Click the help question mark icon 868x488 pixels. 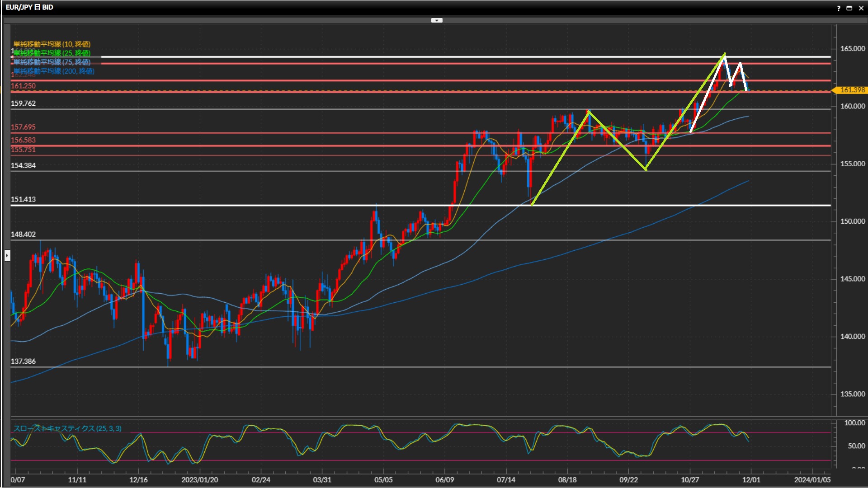pyautogui.click(x=839, y=8)
